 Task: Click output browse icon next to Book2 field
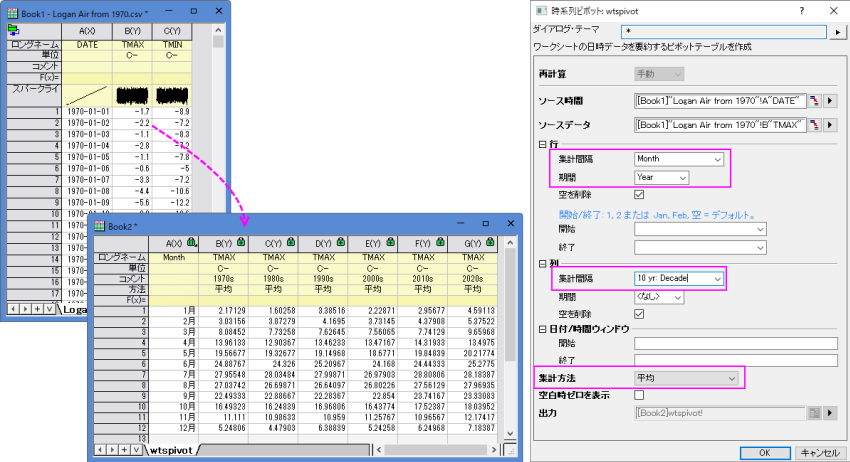[814, 413]
